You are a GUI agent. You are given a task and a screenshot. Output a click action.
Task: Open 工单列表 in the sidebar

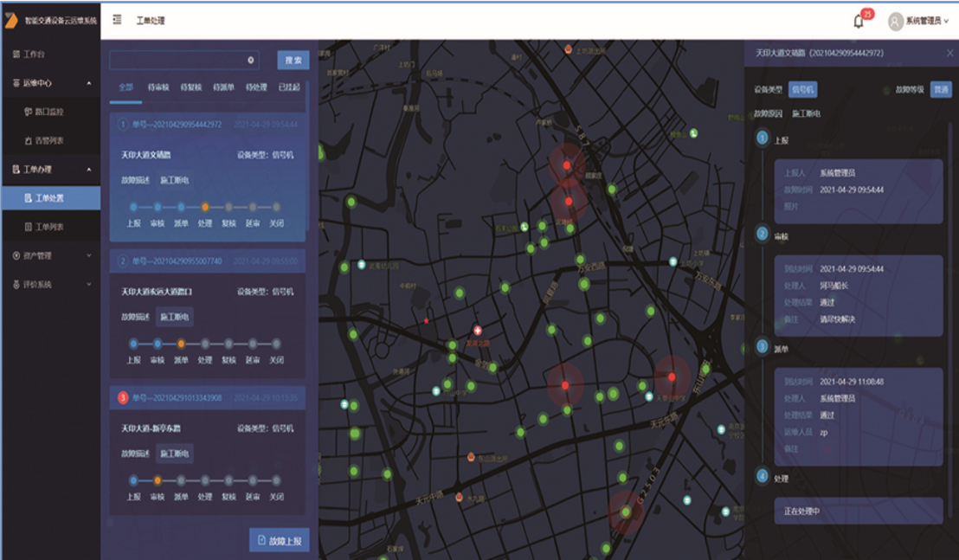point(49,227)
